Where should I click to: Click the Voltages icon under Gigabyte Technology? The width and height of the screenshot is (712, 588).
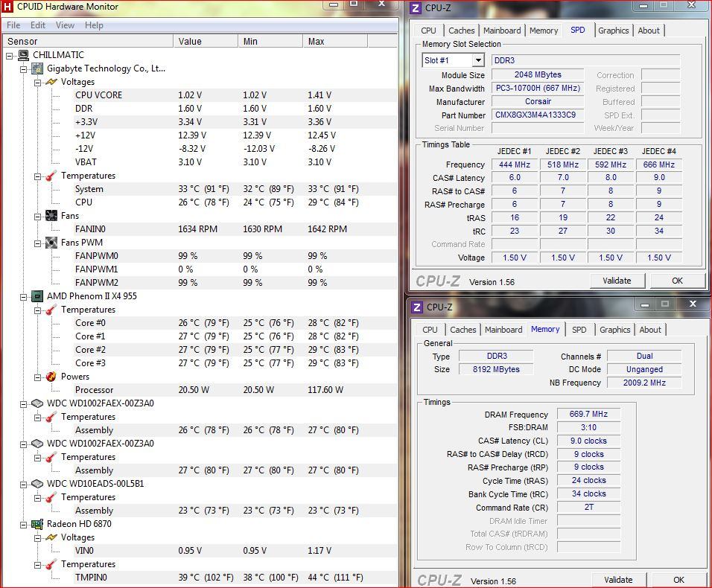click(x=51, y=82)
